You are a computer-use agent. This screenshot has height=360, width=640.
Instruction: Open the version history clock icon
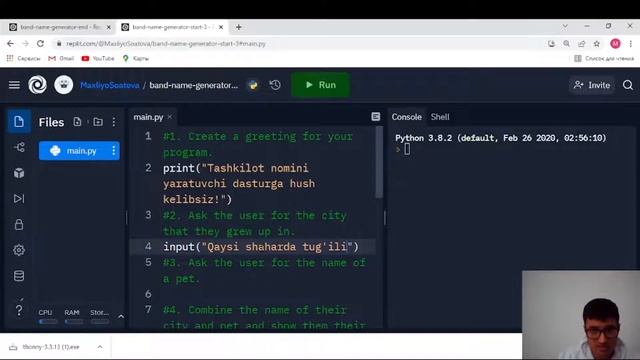pos(275,85)
